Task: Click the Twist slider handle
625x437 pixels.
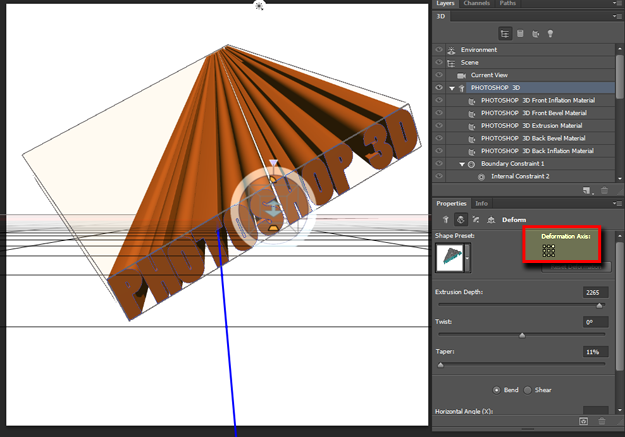Action: coord(522,335)
